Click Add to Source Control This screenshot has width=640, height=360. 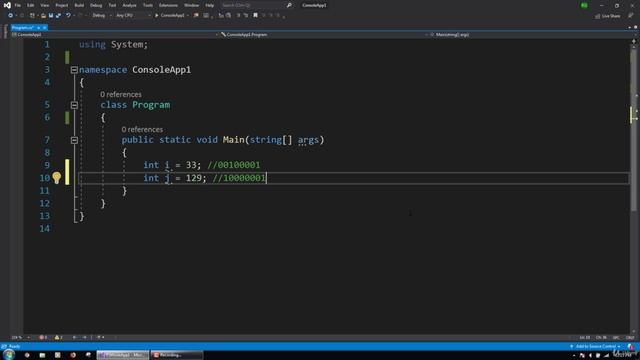click(595, 347)
